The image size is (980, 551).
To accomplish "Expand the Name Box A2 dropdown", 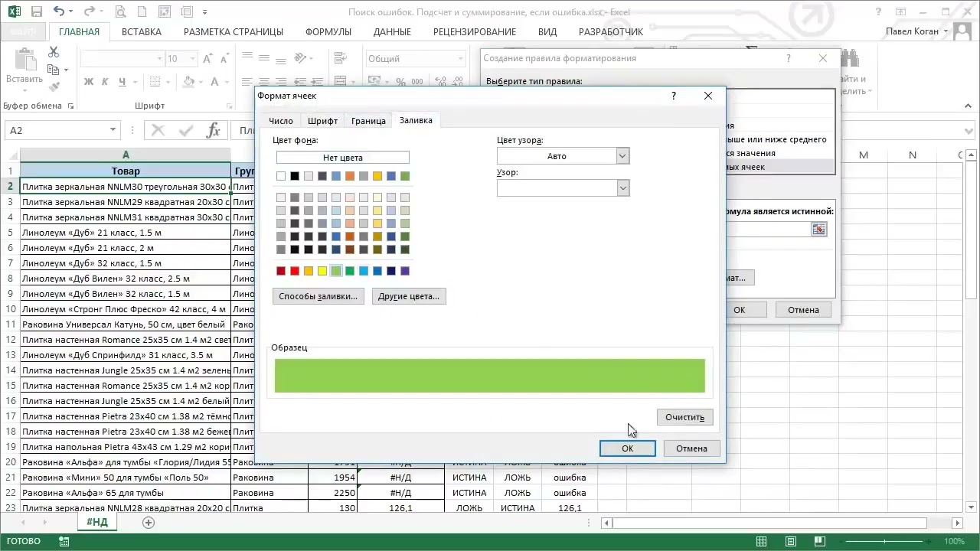I will tap(113, 131).
